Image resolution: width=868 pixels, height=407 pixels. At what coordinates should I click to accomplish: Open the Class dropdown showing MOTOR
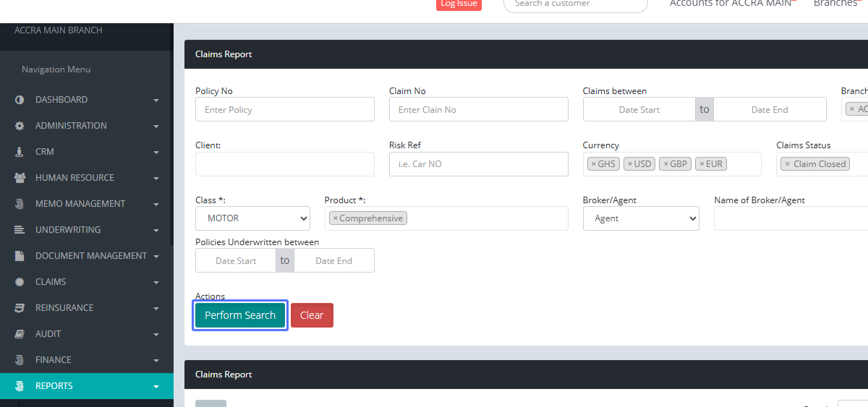[252, 218]
